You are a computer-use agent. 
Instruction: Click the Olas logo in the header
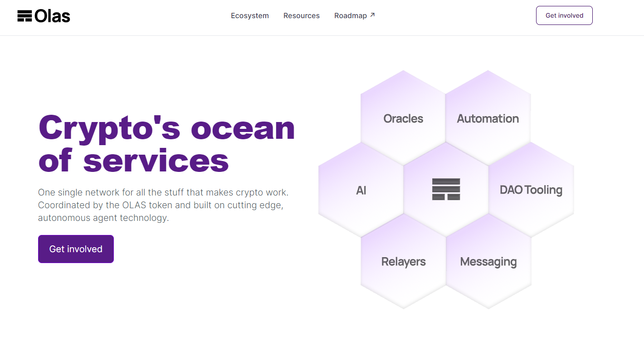tap(44, 16)
